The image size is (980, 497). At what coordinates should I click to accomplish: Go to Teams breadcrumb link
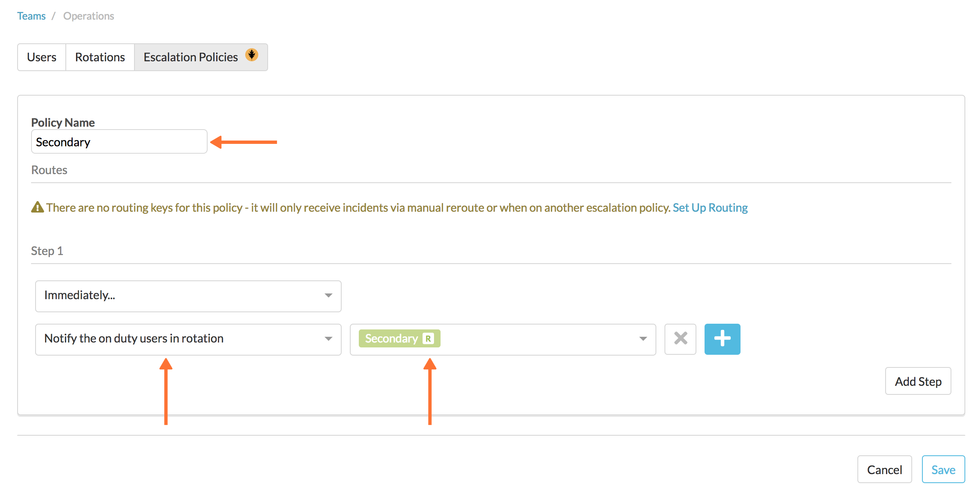tap(31, 16)
